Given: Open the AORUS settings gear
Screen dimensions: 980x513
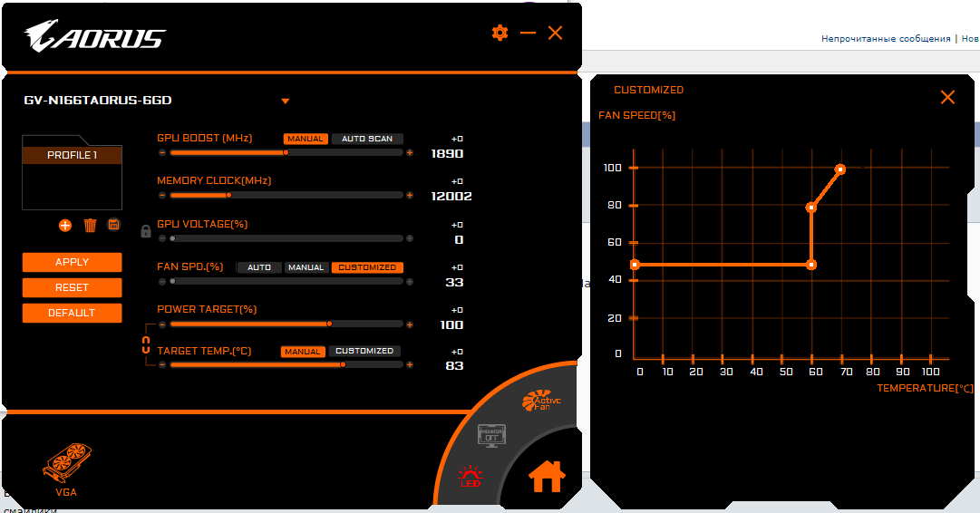Looking at the screenshot, I should click(x=500, y=33).
